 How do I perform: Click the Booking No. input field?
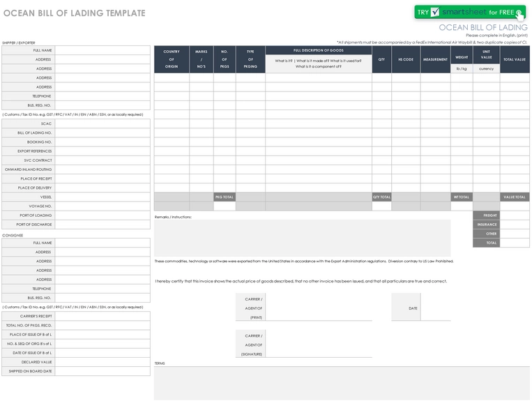point(102,142)
